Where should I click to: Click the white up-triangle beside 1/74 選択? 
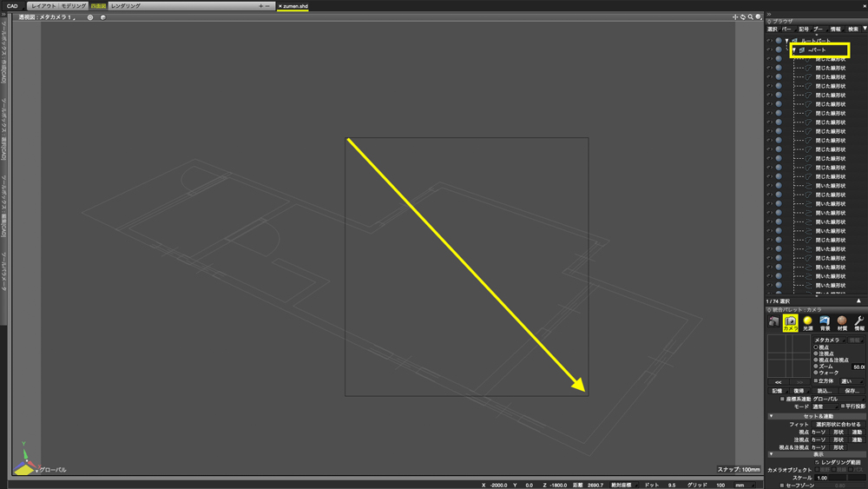point(858,301)
